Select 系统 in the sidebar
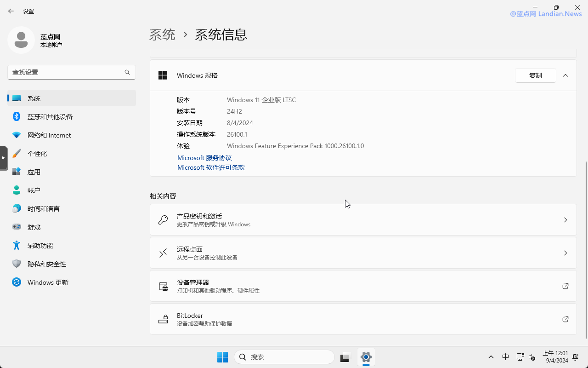The width and height of the screenshot is (588, 368). [x=72, y=98]
